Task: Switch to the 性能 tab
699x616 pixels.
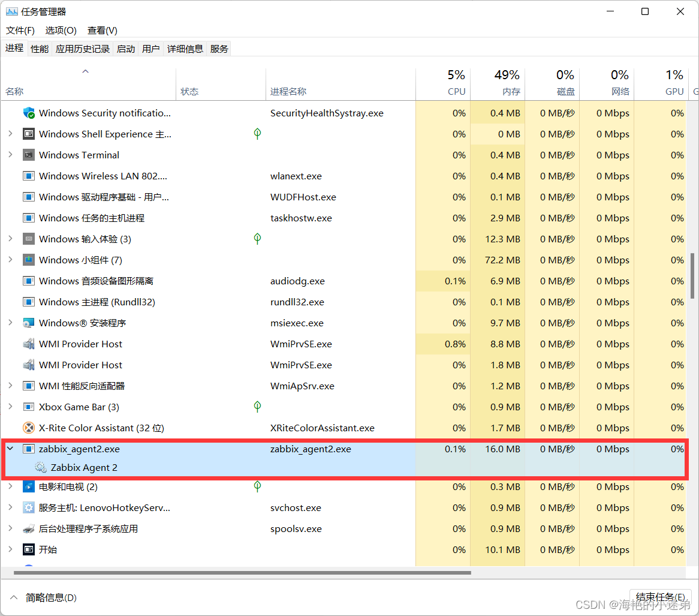Action: [x=40, y=49]
